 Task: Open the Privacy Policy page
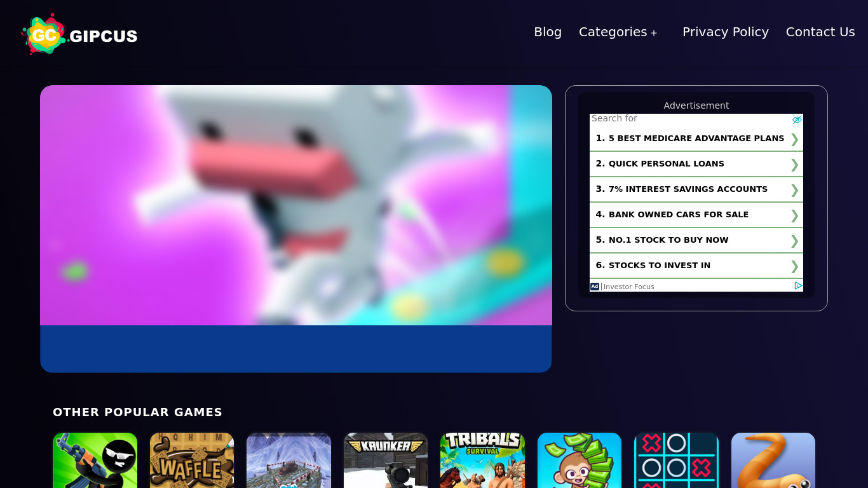pyautogui.click(x=726, y=32)
